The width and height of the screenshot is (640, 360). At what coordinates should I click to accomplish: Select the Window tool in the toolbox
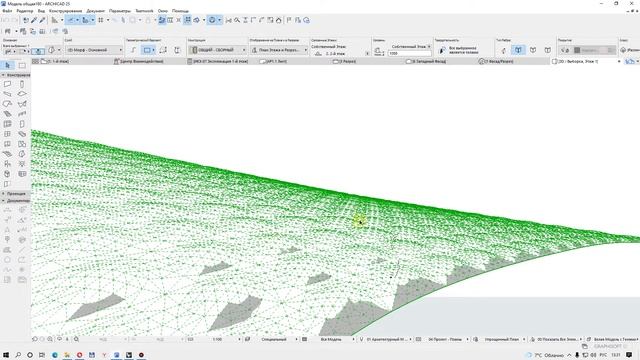point(7,134)
